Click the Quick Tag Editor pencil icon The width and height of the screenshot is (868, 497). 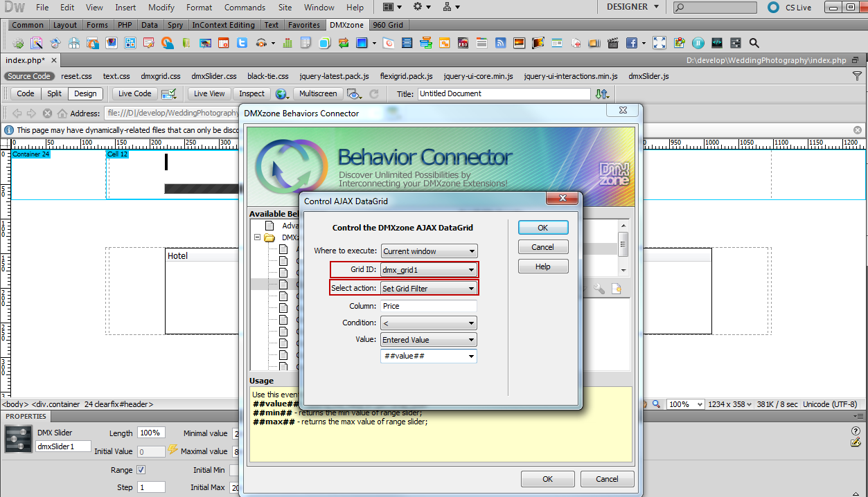(x=856, y=442)
